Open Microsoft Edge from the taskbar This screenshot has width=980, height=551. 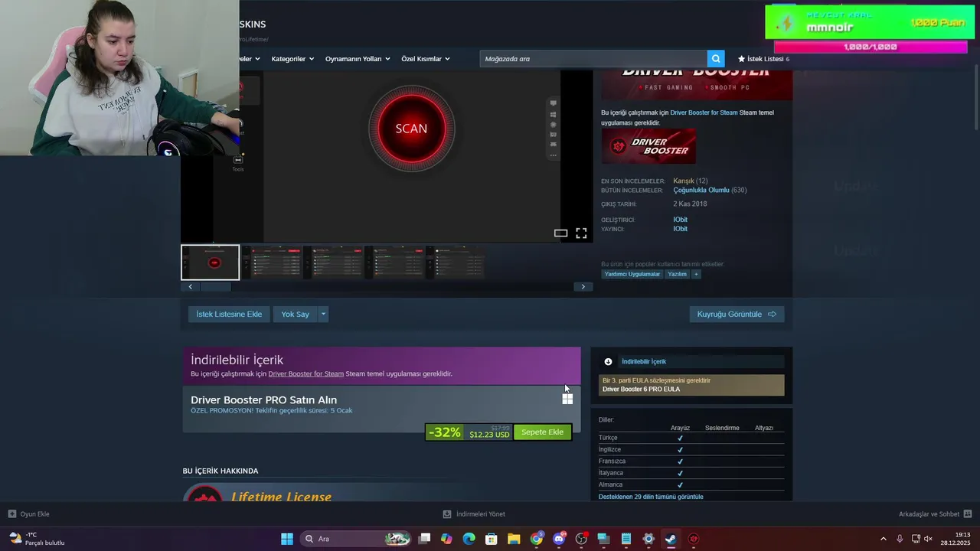pyautogui.click(x=469, y=539)
